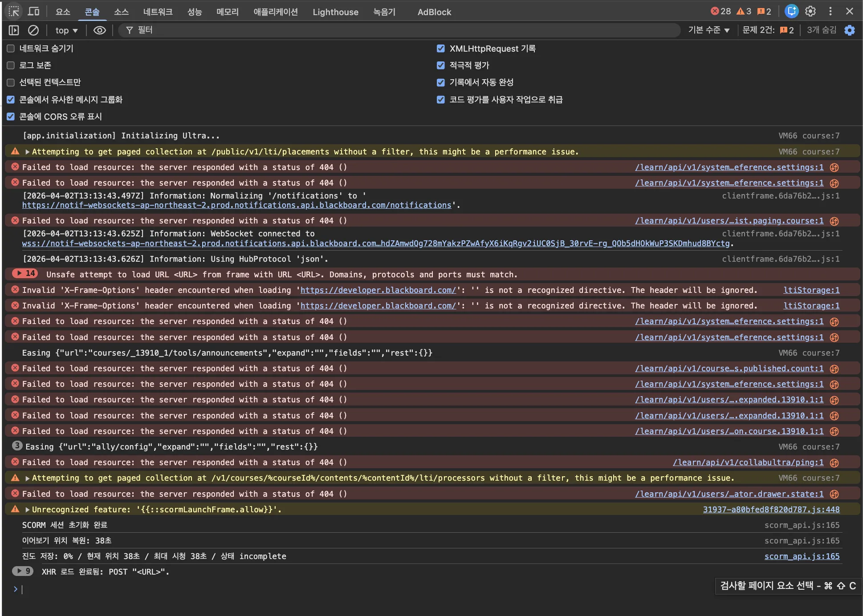The image size is (863, 616).
Task: Open the console settings blue gear
Action: pyautogui.click(x=850, y=30)
